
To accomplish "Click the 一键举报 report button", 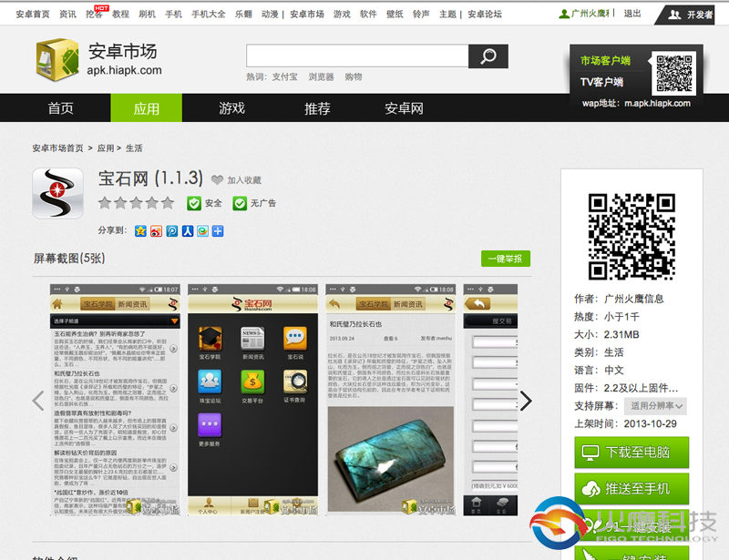I will pyautogui.click(x=507, y=259).
